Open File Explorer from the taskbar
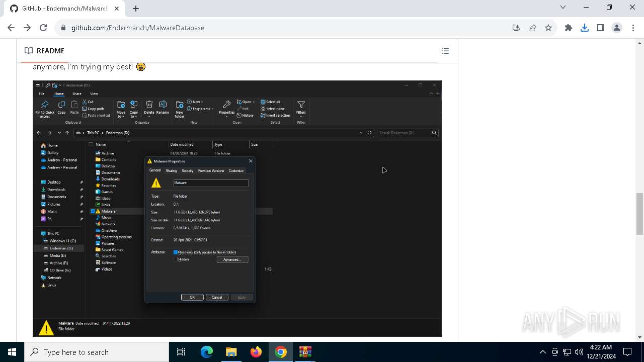This screenshot has width=644, height=362. (x=231, y=352)
